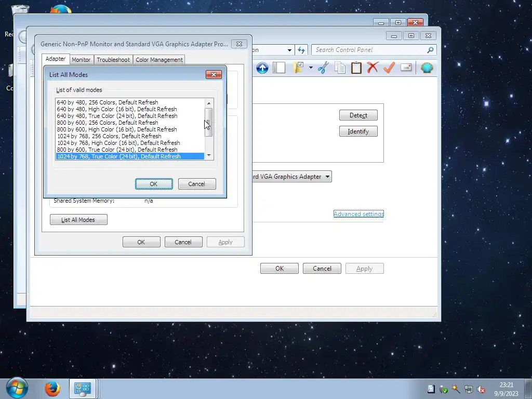Select 800 by 600, High Color (16 bit)

pos(130,129)
